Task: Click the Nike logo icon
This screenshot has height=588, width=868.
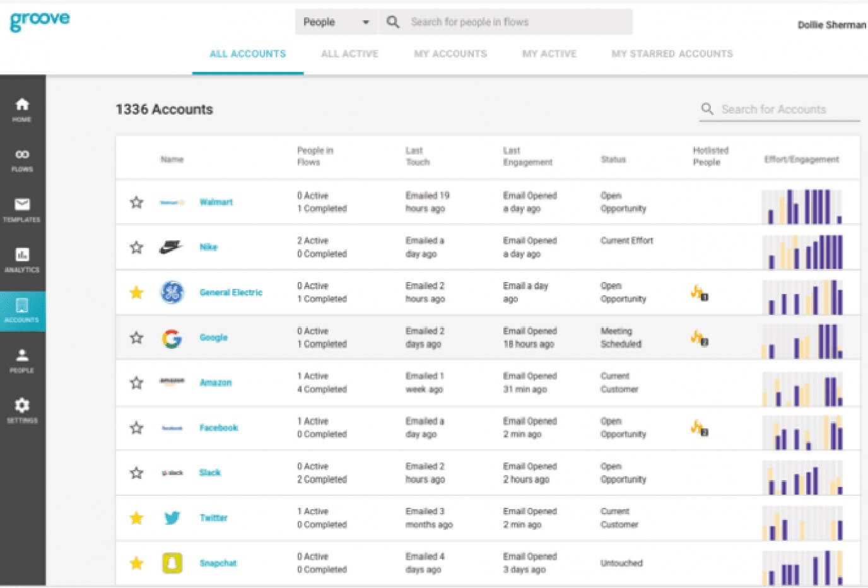Action: pos(172,247)
